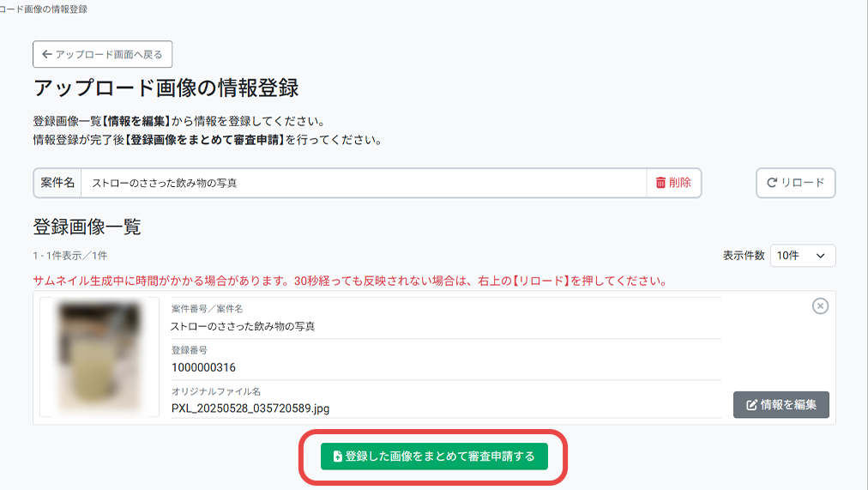Click the 登録画像一覧 section heading

(x=87, y=227)
